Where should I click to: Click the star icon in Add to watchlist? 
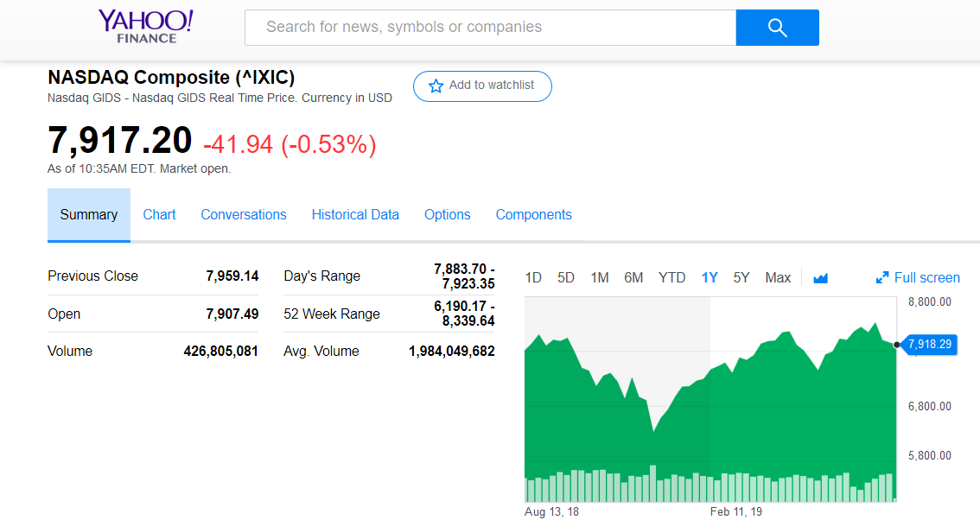(x=436, y=86)
